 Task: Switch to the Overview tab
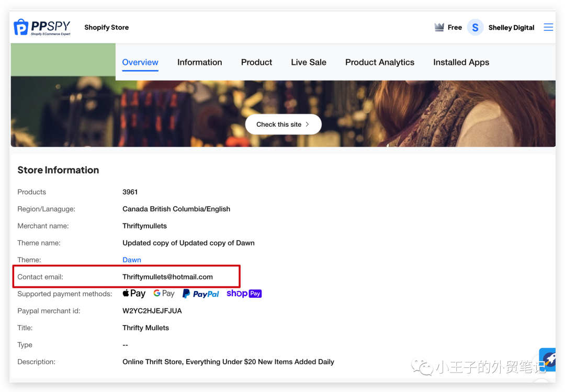[x=140, y=62]
